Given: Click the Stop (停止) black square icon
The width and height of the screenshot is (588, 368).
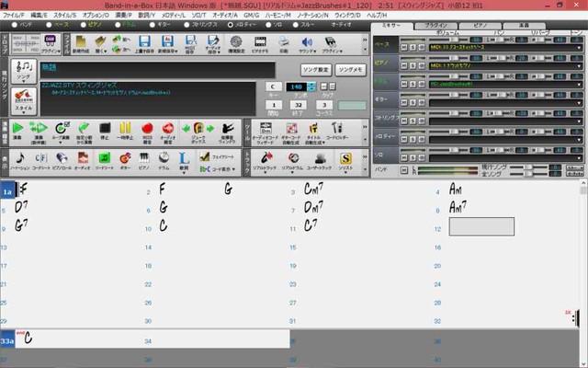Looking at the screenshot, I should pyautogui.click(x=105, y=129).
